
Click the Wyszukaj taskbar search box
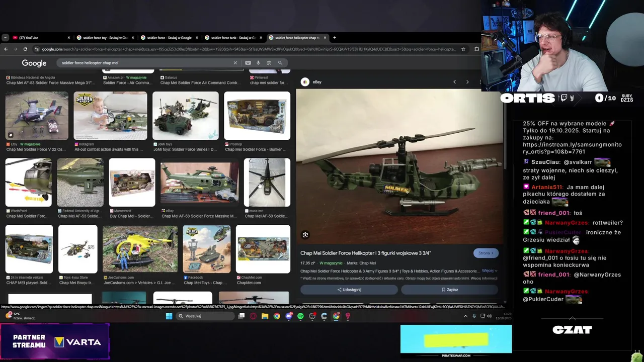point(205,316)
